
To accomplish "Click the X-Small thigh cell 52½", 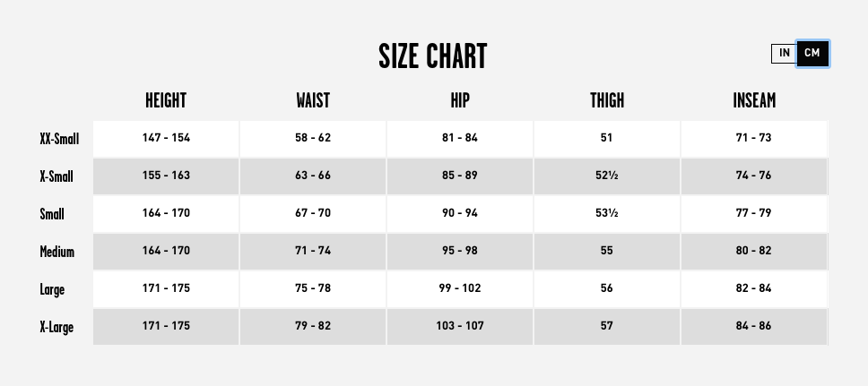I will pos(607,176).
